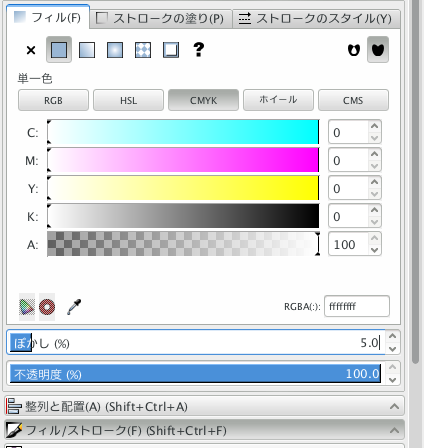Click the magenta M slider bar
The image size is (424, 448).
point(183,160)
